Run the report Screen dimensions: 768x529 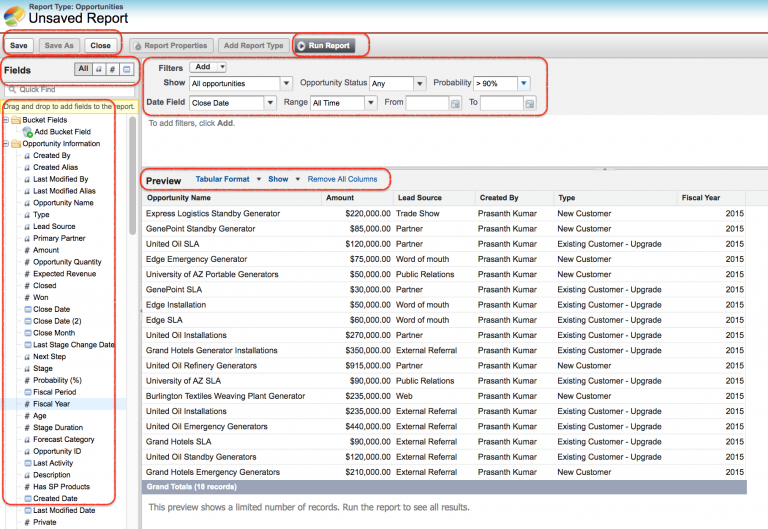(x=324, y=46)
